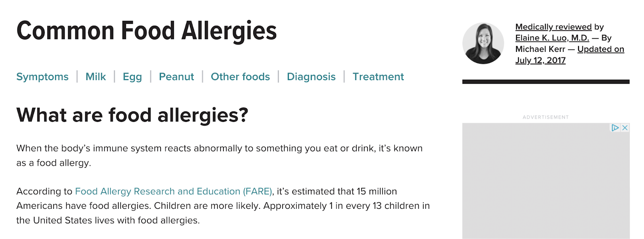
Task: Click the ADVERTISEMENT label above the ad
Action: [x=545, y=117]
